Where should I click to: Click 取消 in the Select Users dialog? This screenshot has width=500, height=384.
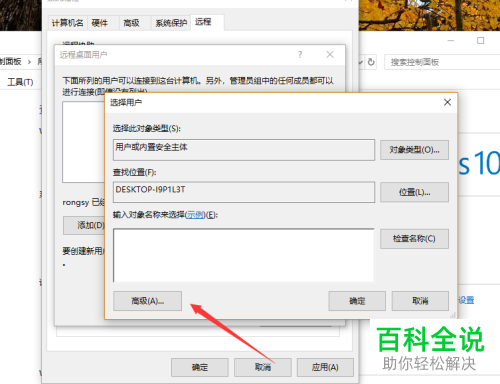pos(420,301)
